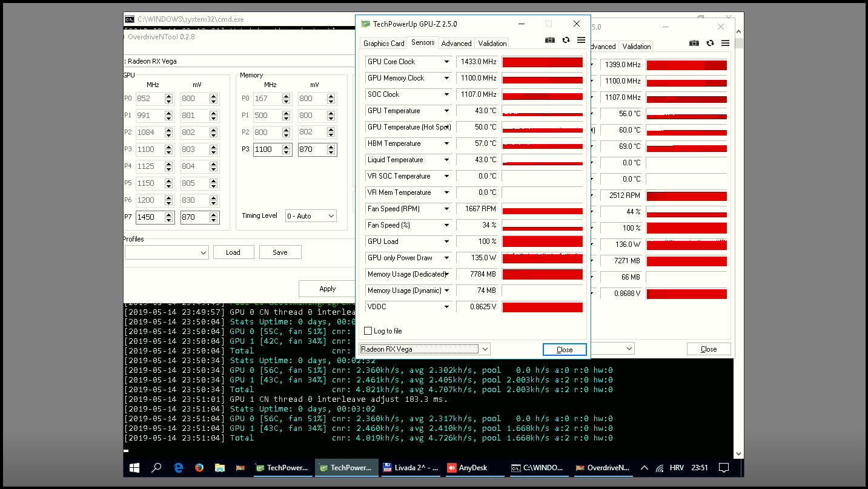The image size is (868, 489).
Task: Open the Validation tab in front GPU-Z
Action: point(492,44)
